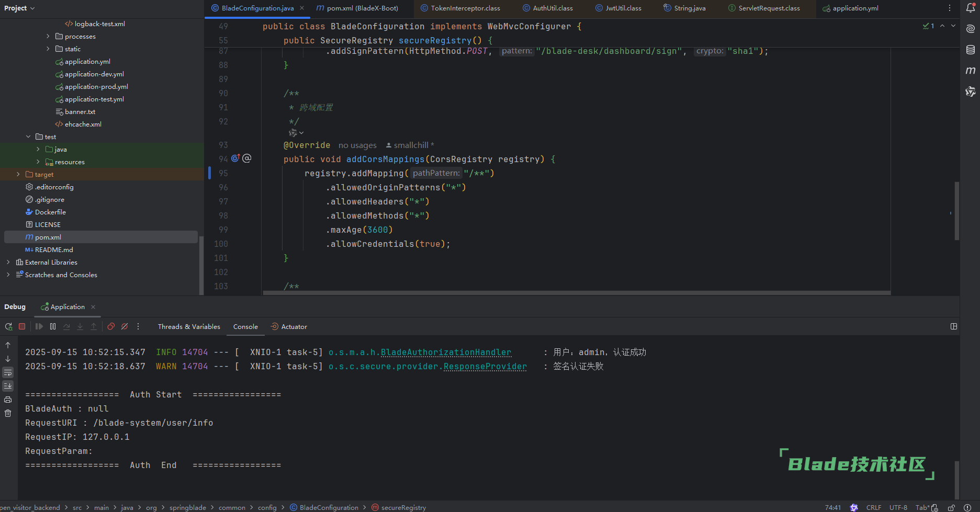
Task: Click the console scroll down arrow
Action: (8, 359)
